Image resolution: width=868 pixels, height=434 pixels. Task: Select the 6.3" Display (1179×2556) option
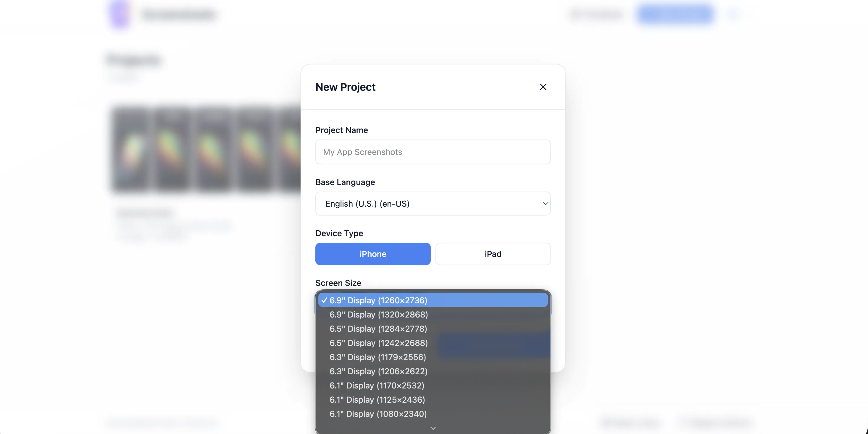point(377,357)
